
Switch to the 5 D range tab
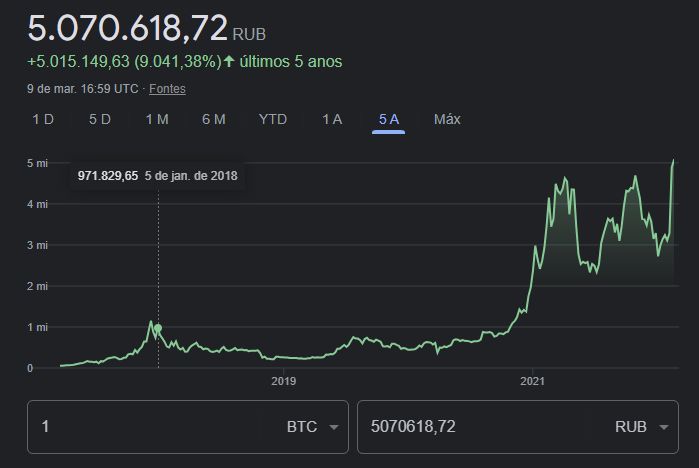pyautogui.click(x=100, y=119)
